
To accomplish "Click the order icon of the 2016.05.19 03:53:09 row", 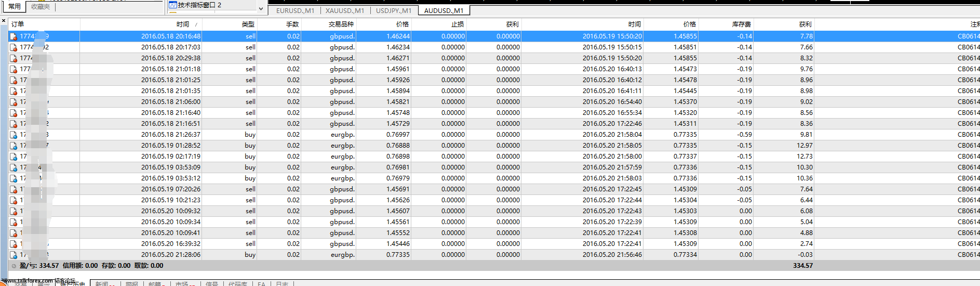I will pos(14,167).
